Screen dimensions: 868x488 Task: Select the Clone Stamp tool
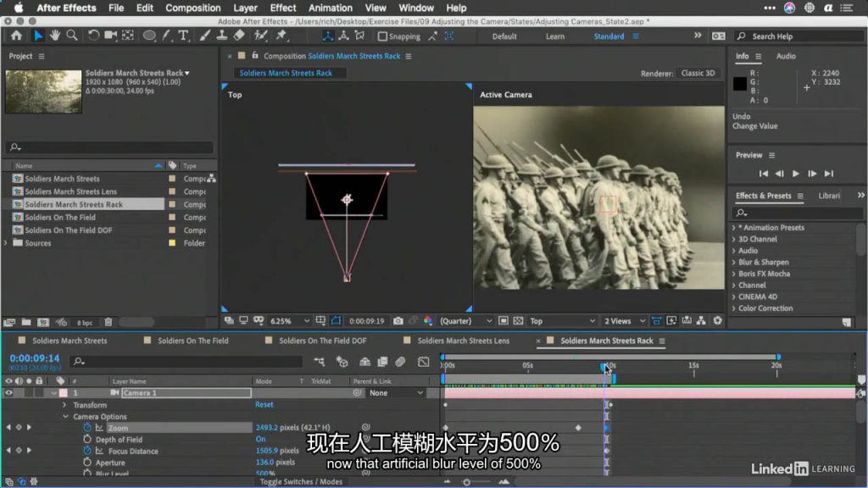pyautogui.click(x=221, y=36)
